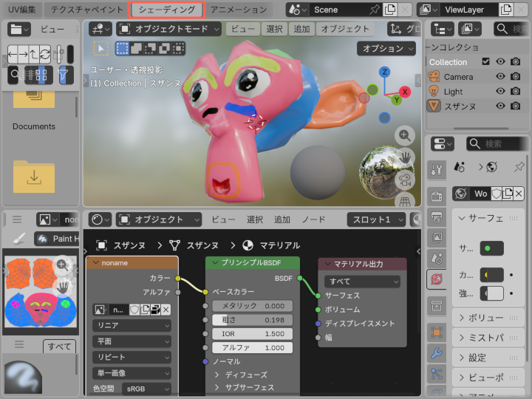Disable Camera in renders via camera icon
The image size is (532, 399).
point(516,76)
